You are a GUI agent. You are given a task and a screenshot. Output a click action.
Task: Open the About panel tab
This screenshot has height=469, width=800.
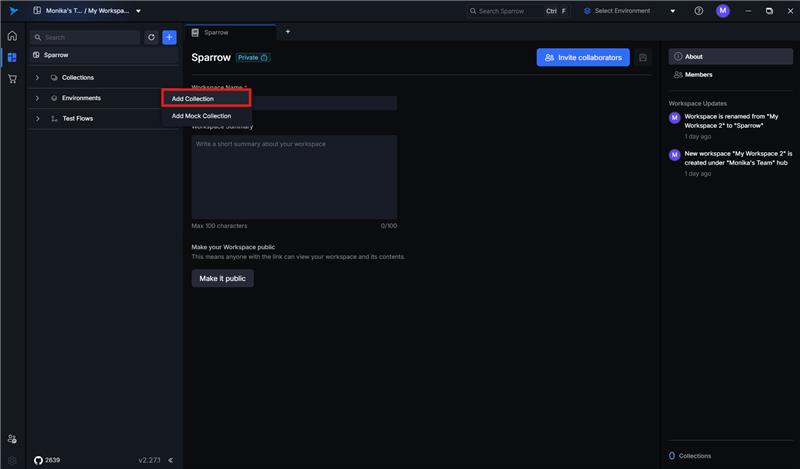731,57
